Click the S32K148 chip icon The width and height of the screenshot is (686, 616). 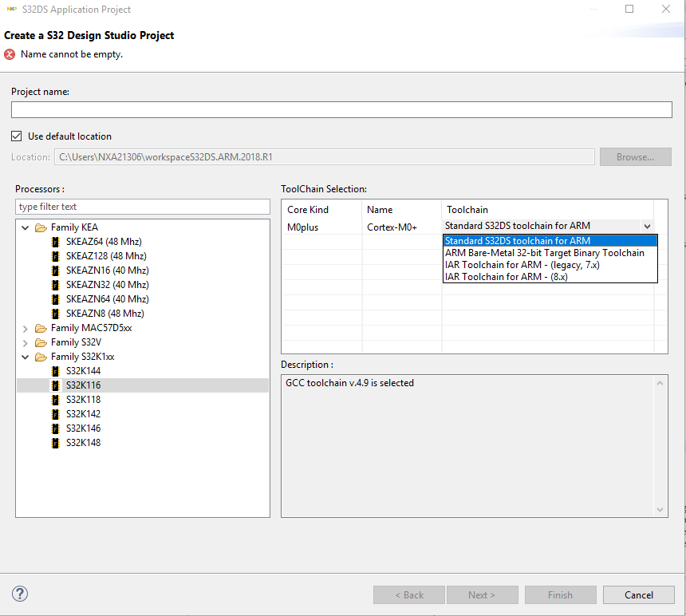click(x=55, y=443)
